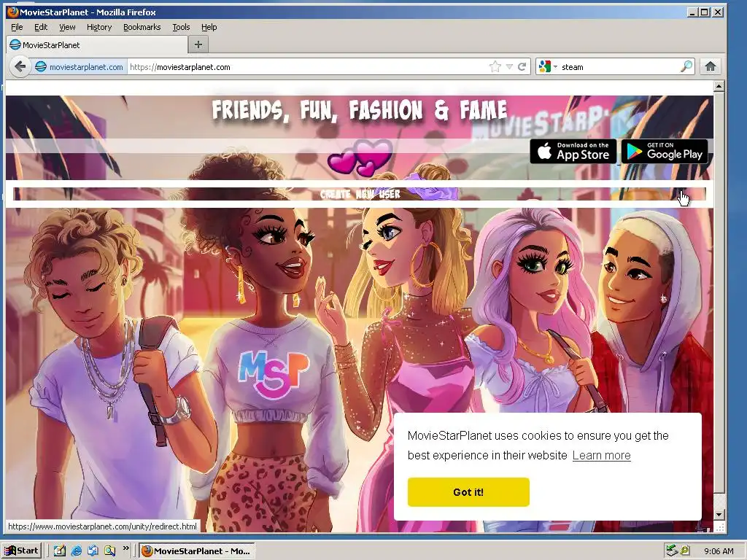This screenshot has height=560, width=747.
Task: Click the taskbar clock showing 9:06 AM
Action: tap(719, 551)
